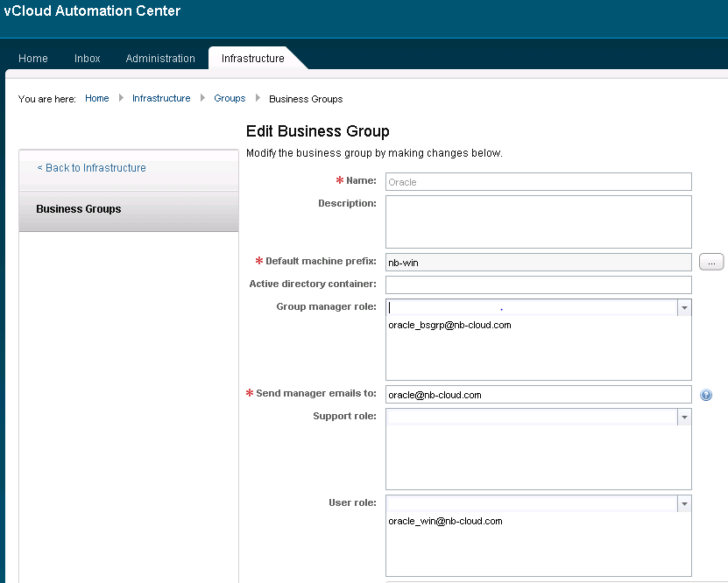Click the Active directory container field
The height and width of the screenshot is (583, 728).
539,284
